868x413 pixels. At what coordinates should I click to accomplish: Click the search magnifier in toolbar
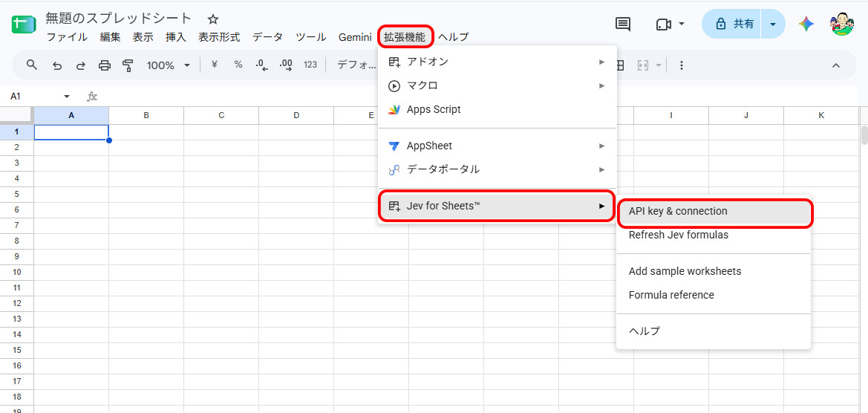32,65
